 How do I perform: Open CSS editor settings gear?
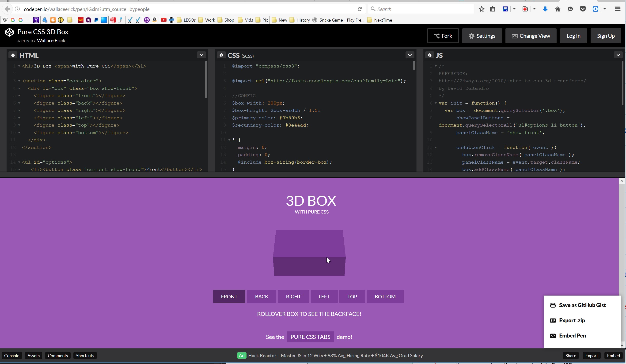point(221,55)
